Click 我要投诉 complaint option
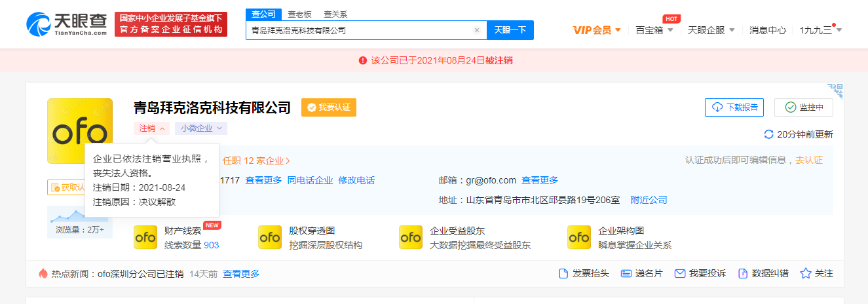This screenshot has width=868, height=304. [x=700, y=273]
